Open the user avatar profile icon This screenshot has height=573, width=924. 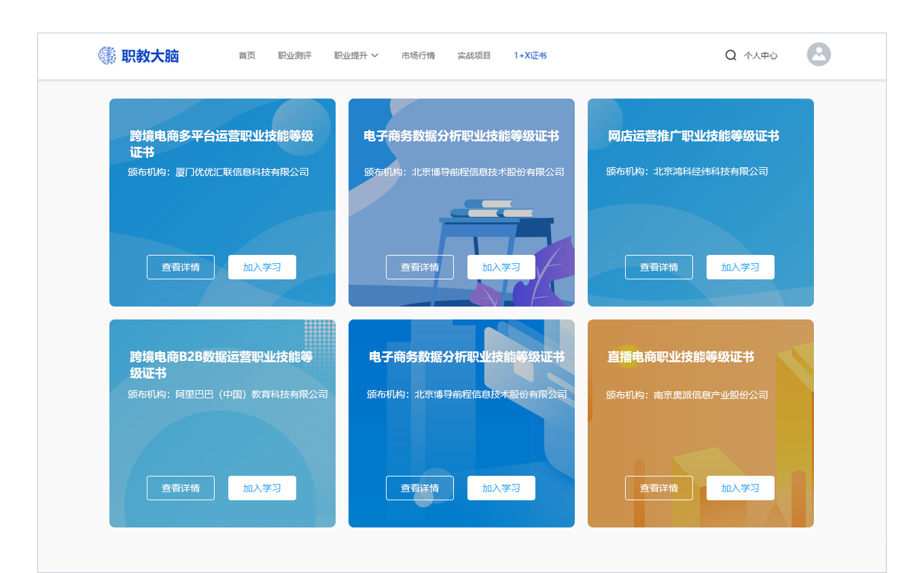[x=819, y=54]
